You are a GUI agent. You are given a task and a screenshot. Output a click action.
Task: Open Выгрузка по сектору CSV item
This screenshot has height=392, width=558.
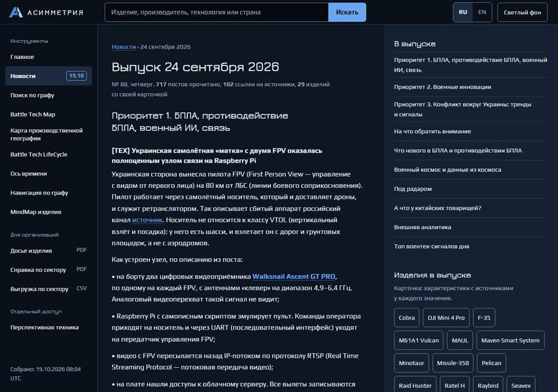point(49,289)
